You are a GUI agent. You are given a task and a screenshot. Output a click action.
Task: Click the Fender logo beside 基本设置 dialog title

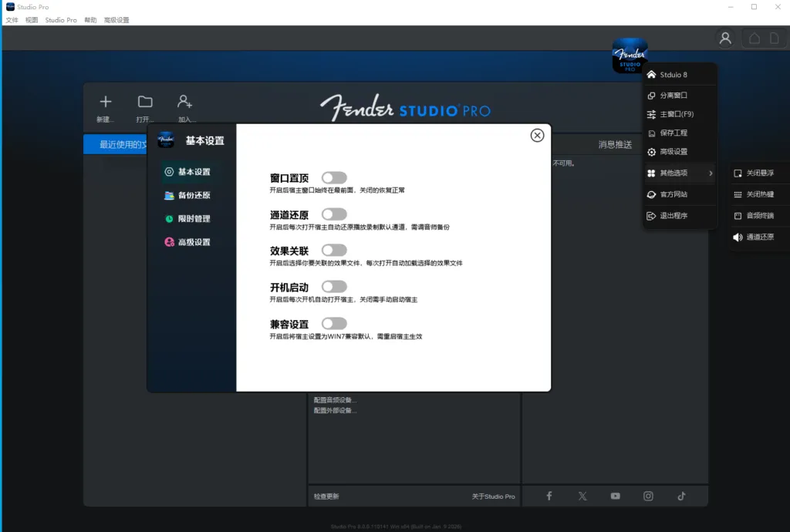pos(166,140)
